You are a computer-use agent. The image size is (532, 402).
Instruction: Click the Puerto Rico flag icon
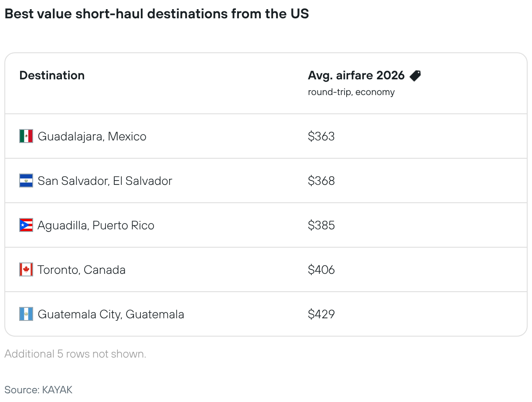click(26, 225)
